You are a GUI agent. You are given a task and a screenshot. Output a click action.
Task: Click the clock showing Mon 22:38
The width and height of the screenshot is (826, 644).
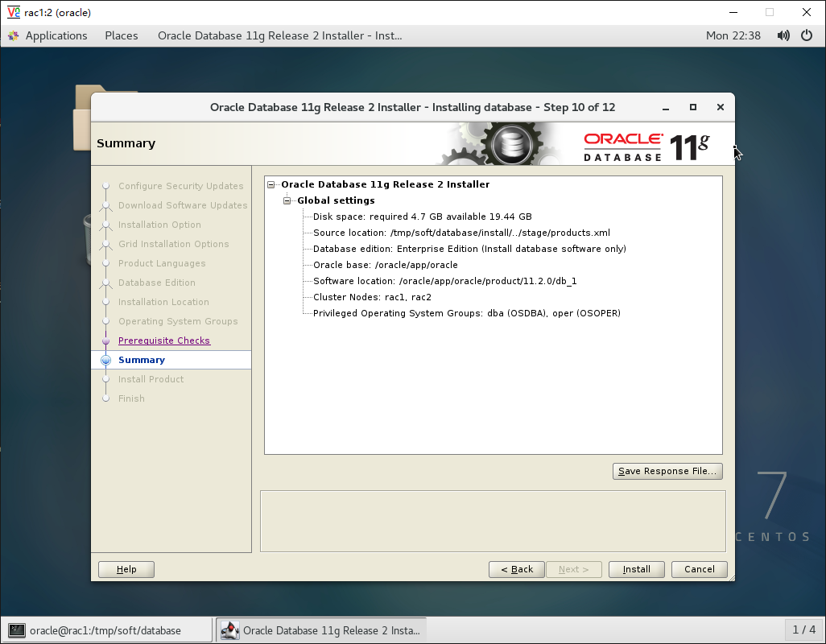click(x=733, y=35)
